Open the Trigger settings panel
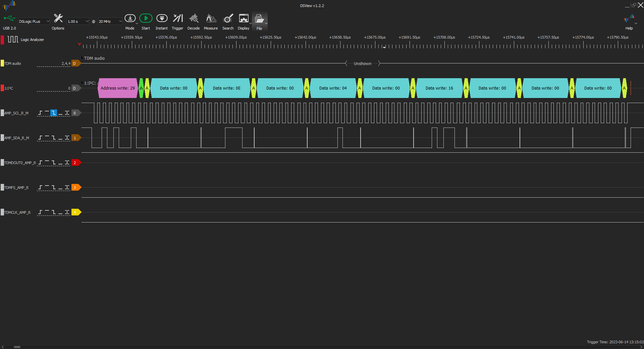644x349 pixels. tap(177, 22)
